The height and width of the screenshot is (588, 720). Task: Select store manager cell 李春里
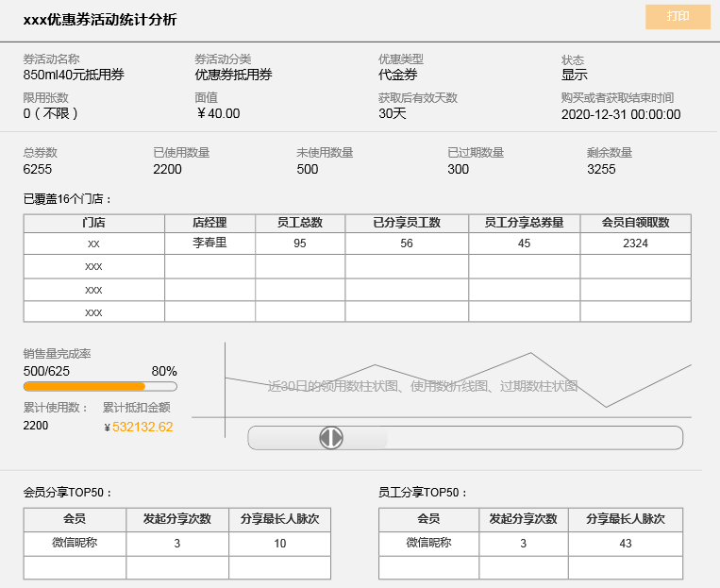(209, 244)
